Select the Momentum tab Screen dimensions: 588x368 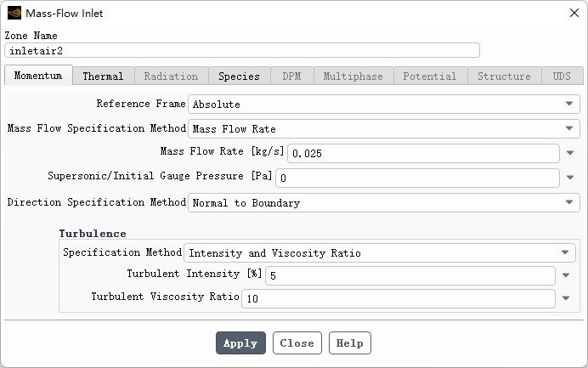(x=38, y=76)
